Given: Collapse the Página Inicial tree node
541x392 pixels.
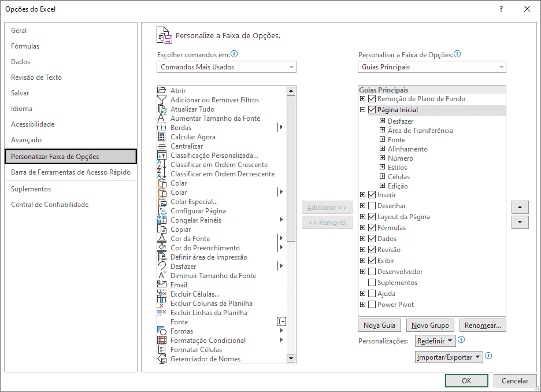Looking at the screenshot, I should (362, 110).
